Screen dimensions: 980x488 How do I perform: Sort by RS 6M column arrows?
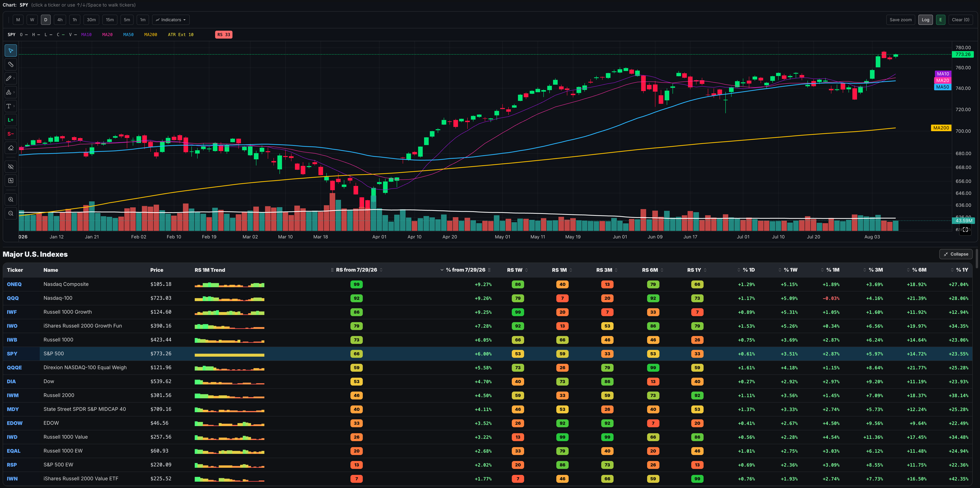[662, 270]
